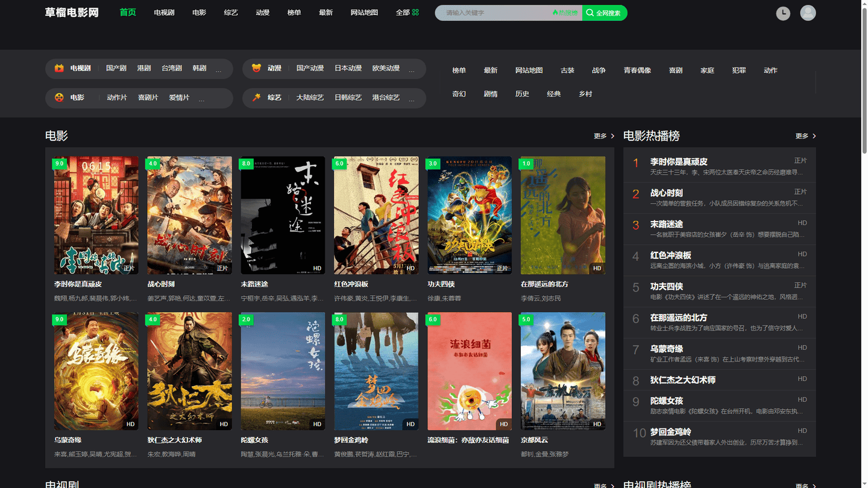
Task: Expand more options in the 电视剧 row
Action: pyautogui.click(x=218, y=70)
